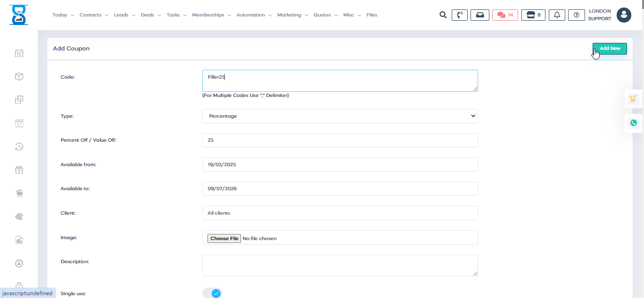Screen dimensions: 644x298
Task: Click the Available to date field
Action: 340,189
